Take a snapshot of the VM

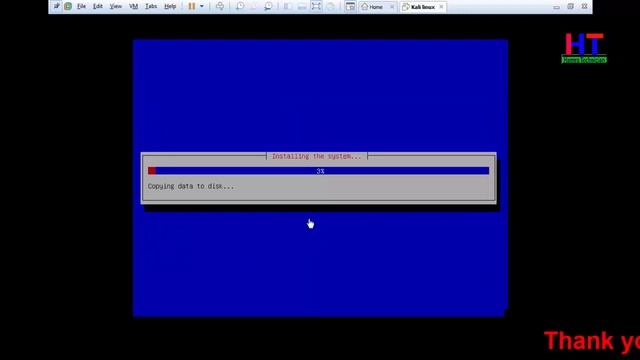tap(240, 6)
